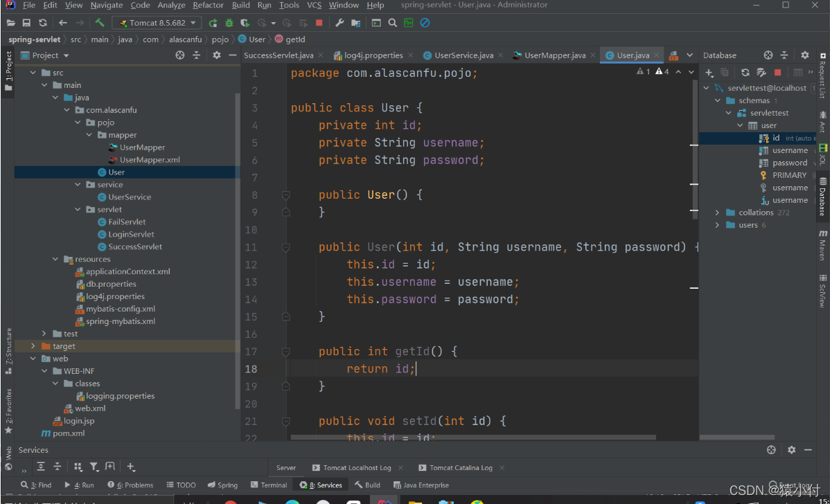This screenshot has width=832, height=504.
Task: Open Project Structure folder icon
Action: pyautogui.click(x=356, y=22)
